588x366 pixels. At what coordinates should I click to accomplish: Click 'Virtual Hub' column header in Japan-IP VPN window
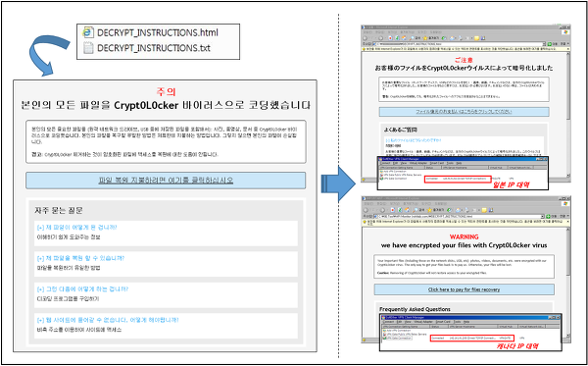pyautogui.click(x=498, y=168)
